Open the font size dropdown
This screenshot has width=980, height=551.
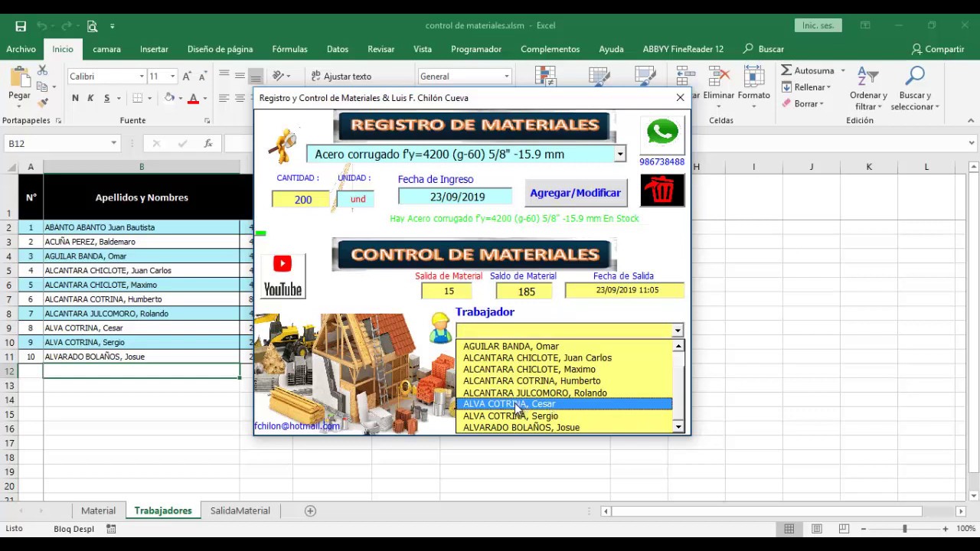coord(172,77)
